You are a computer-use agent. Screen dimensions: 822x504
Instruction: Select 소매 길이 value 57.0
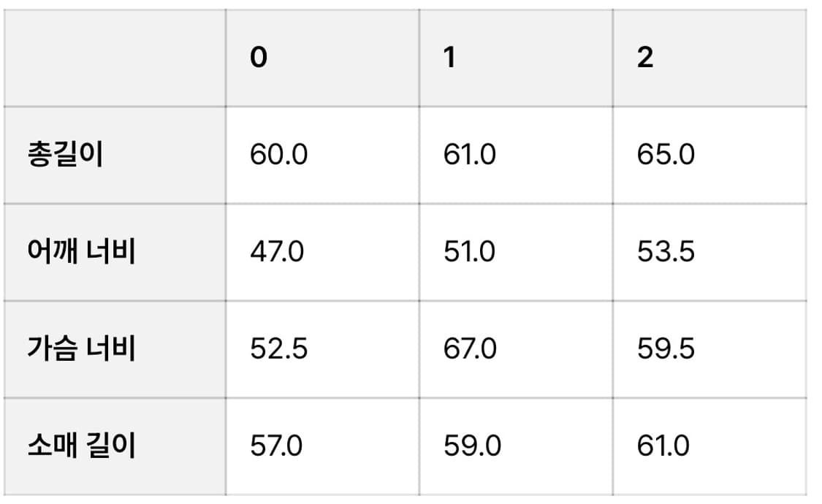pos(276,446)
